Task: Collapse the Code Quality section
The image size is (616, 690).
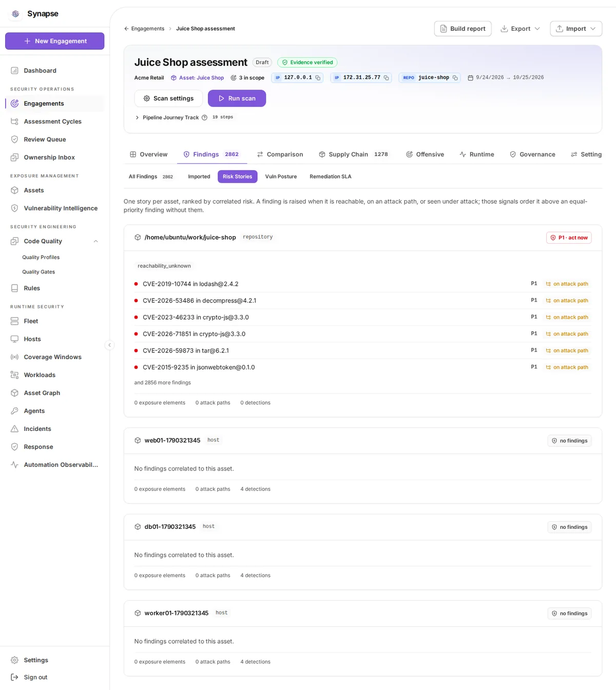Action: tap(95, 241)
